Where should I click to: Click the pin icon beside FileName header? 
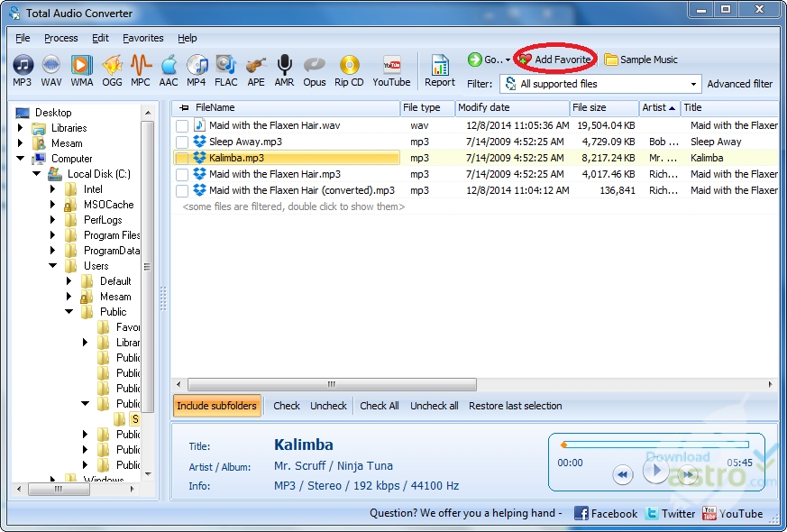click(x=185, y=107)
